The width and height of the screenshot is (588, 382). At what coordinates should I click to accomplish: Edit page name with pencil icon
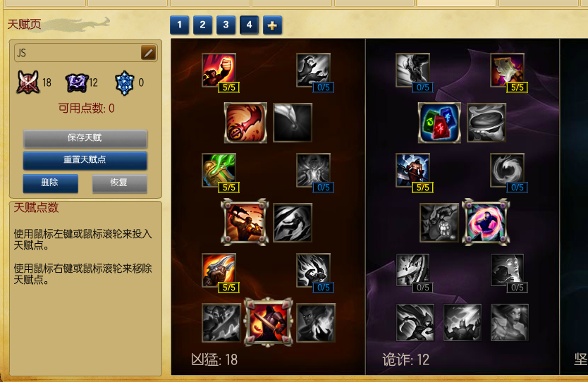pyautogui.click(x=149, y=53)
